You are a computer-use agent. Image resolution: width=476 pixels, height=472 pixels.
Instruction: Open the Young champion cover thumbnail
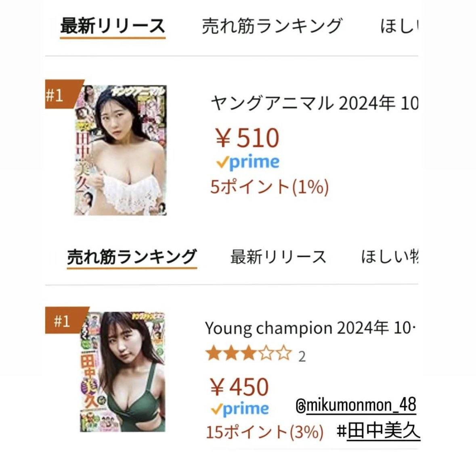tap(123, 371)
